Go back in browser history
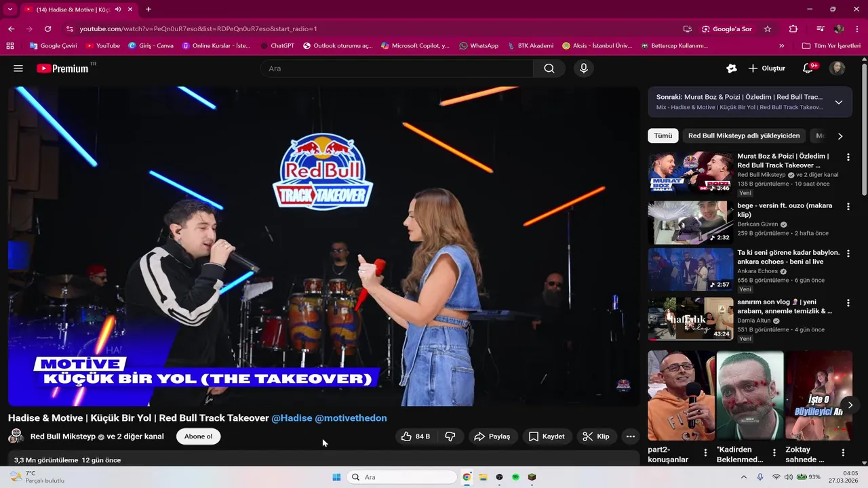Screen dimensions: 868x488 click(x=12, y=29)
